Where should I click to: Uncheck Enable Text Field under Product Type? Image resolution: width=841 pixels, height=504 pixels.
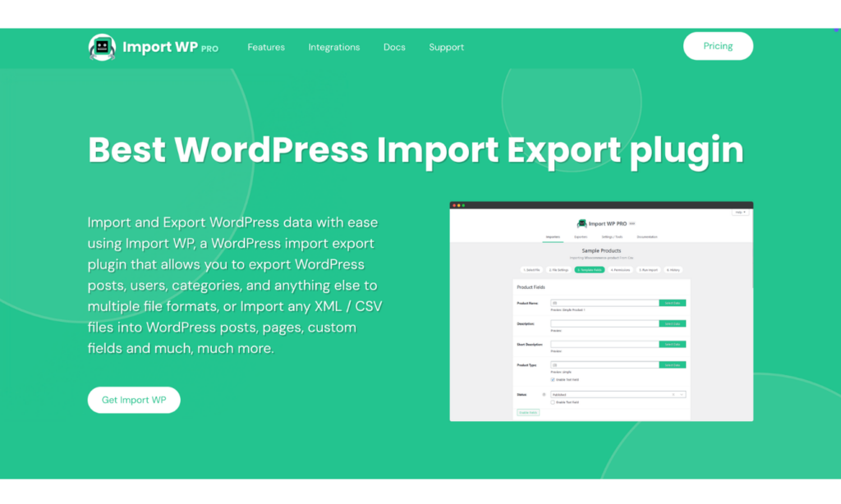coord(553,379)
